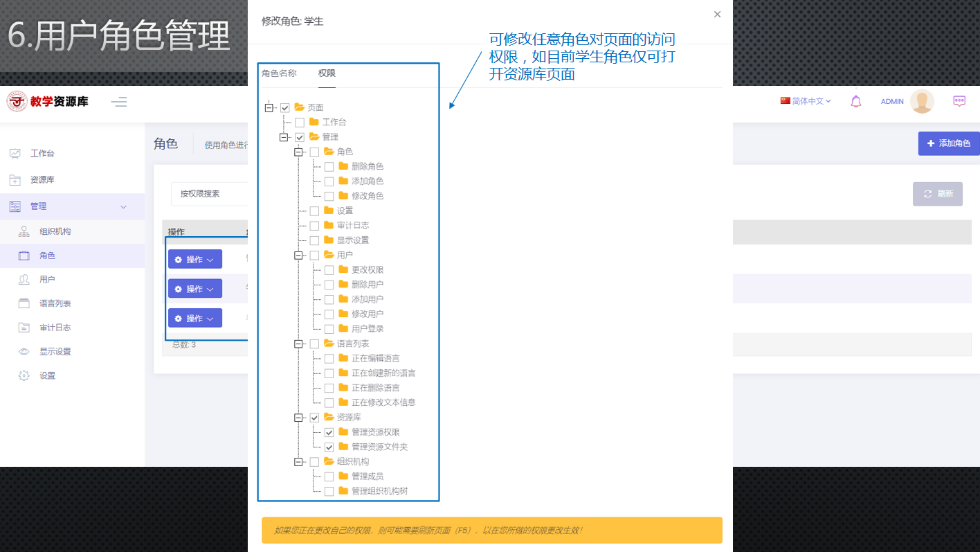
Task: Check the 管理组织机构树 checkbox
Action: coord(329,491)
